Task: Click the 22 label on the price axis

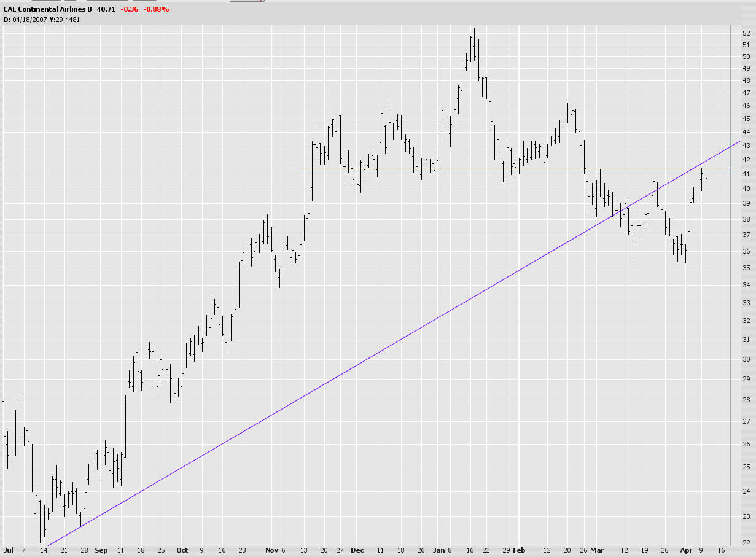Action: [x=746, y=543]
